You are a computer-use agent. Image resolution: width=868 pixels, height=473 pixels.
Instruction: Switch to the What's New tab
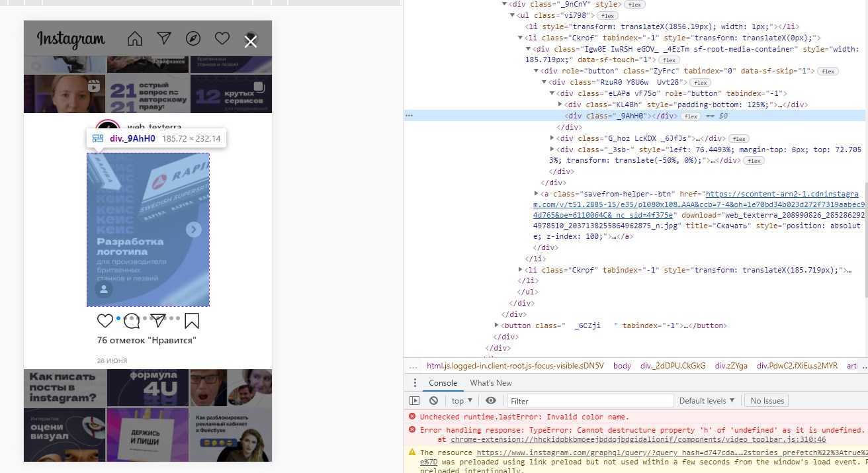[490, 383]
